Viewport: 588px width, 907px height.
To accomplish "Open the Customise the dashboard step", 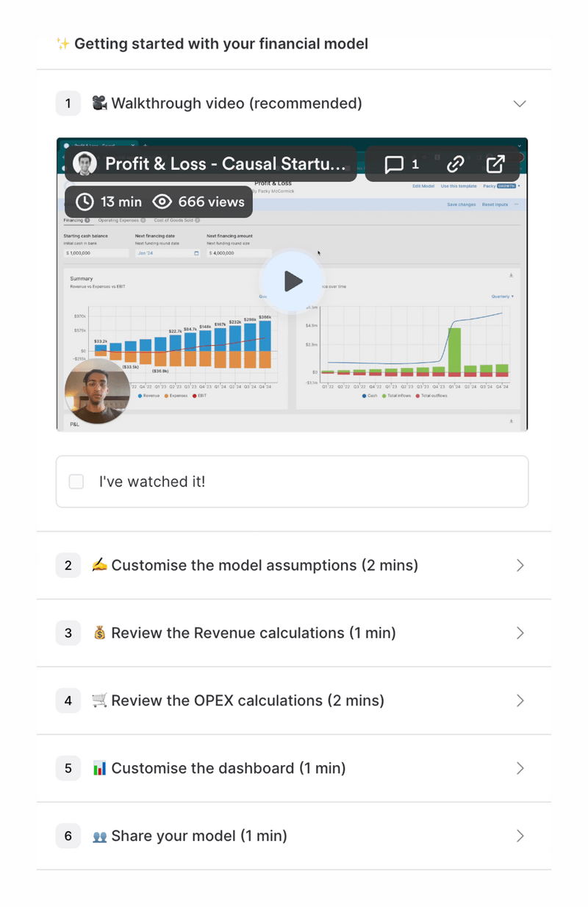I will click(x=229, y=769).
